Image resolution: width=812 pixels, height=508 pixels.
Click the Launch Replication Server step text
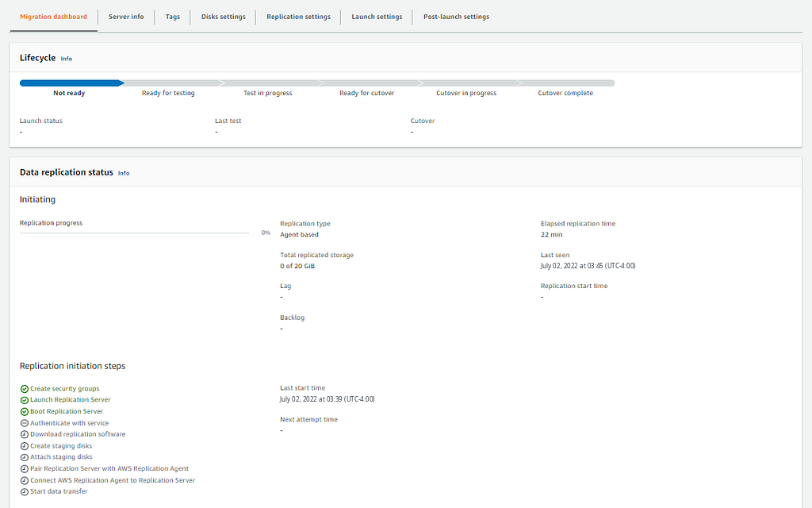coord(71,400)
